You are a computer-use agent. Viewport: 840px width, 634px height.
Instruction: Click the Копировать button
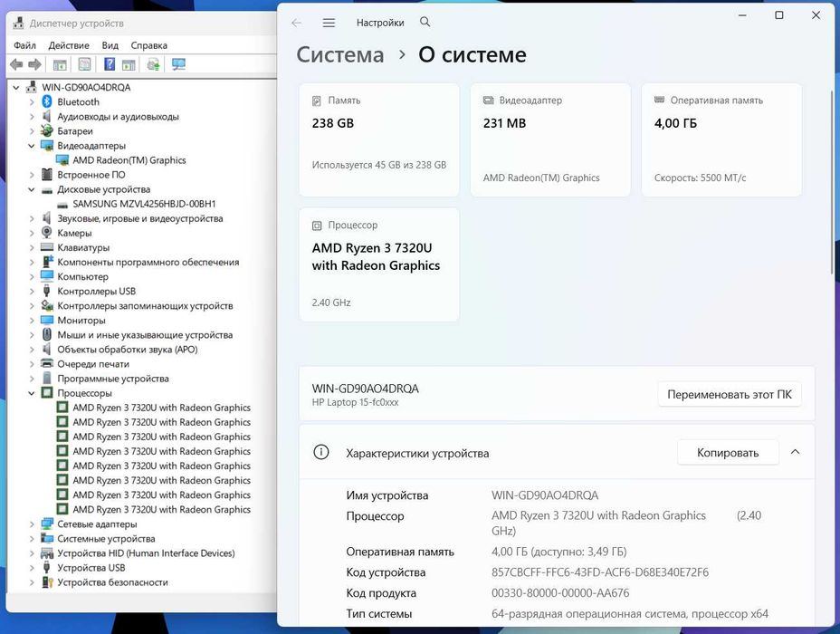click(728, 453)
